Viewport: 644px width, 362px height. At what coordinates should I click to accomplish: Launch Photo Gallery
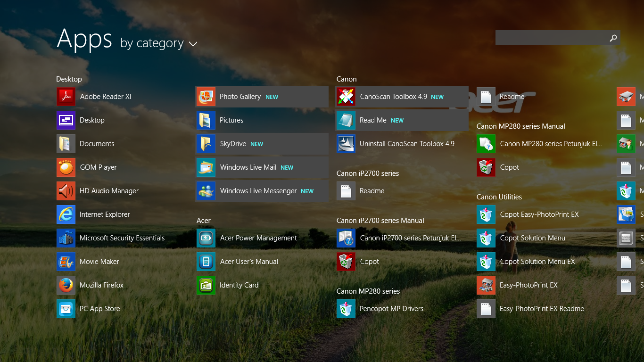pos(262,97)
